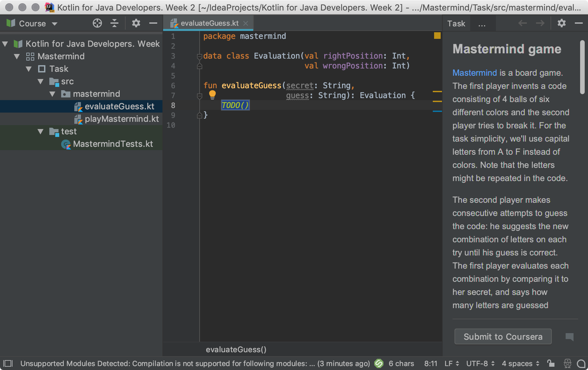Collapse the src folder
Screen dimensions: 588x370
click(x=41, y=81)
